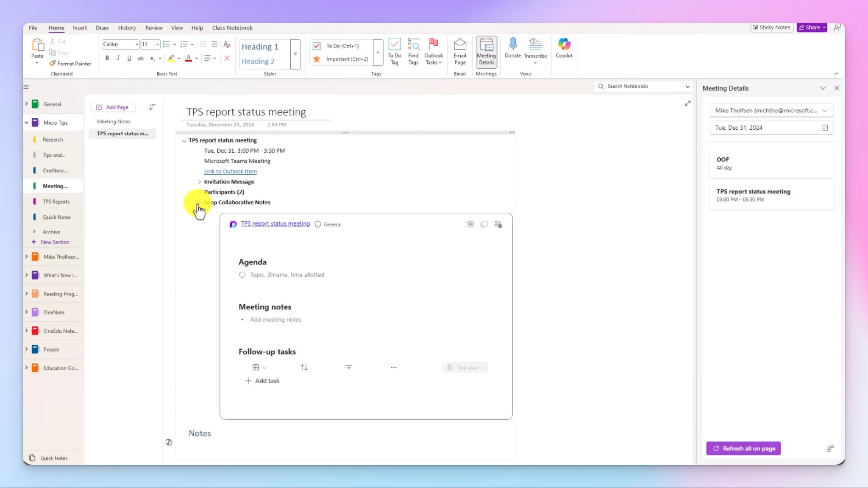The image size is (868, 488).
Task: Open Sticky Notes
Action: (771, 28)
